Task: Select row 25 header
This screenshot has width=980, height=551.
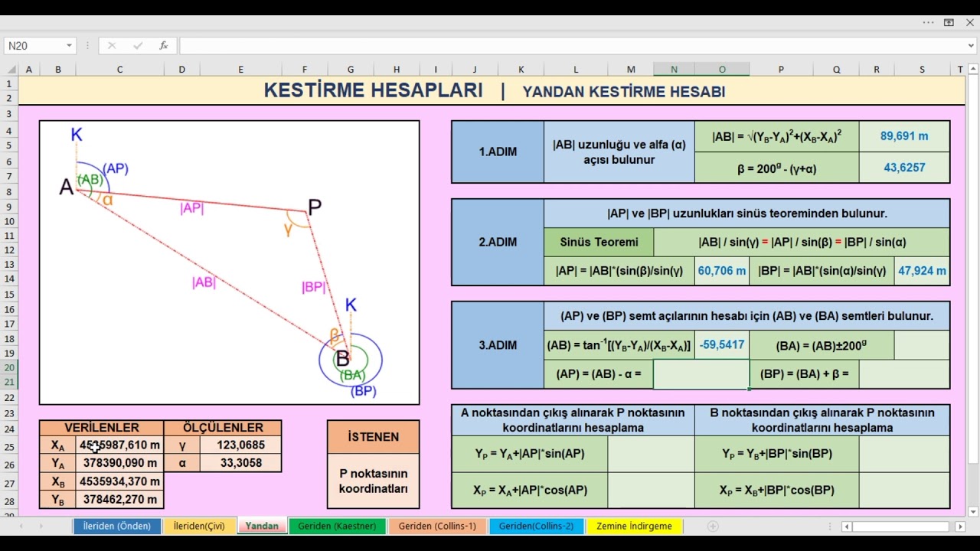Action: pos(10,447)
